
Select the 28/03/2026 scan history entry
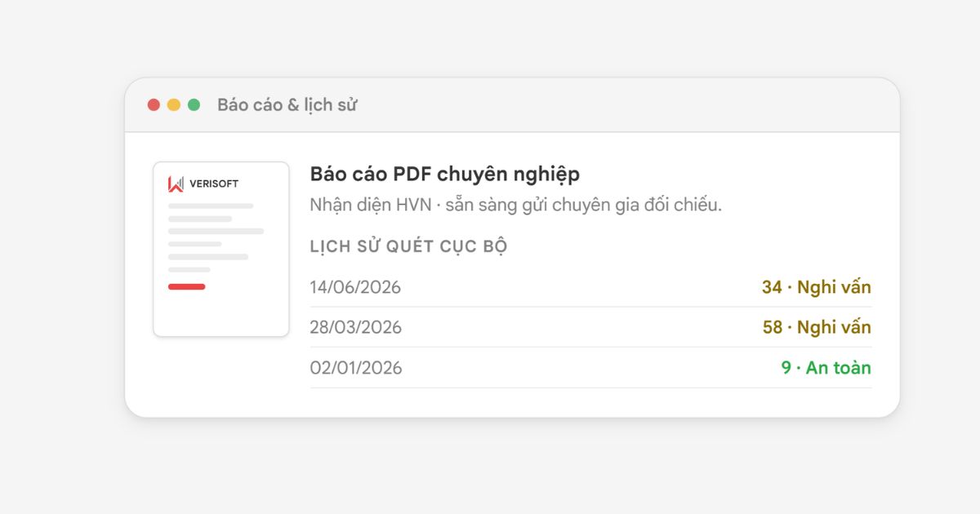[x=590, y=327]
